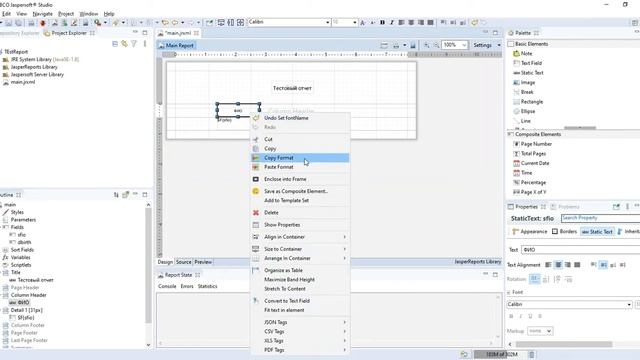Open the Errors tab in Report State

[187, 287]
